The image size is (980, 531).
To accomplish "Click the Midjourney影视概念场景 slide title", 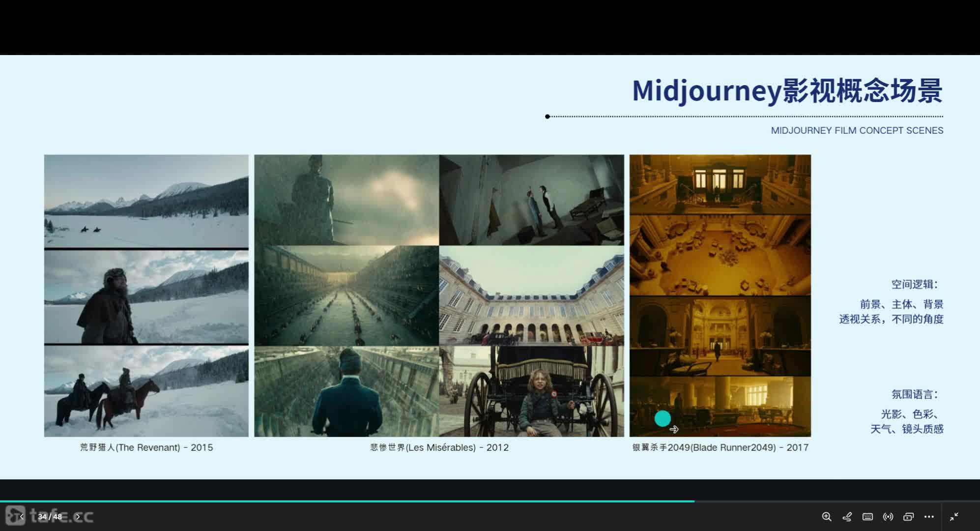I will click(787, 91).
